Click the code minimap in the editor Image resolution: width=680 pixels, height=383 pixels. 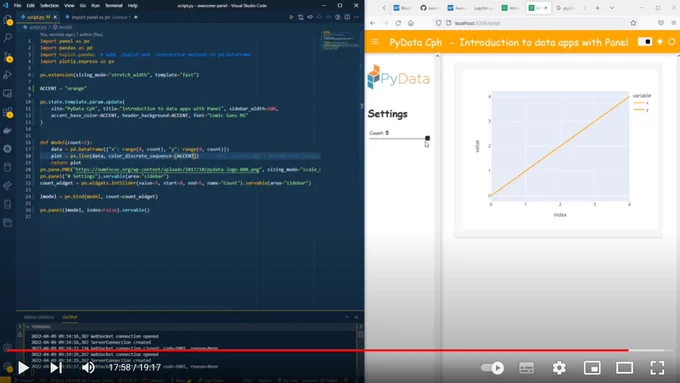(x=340, y=41)
